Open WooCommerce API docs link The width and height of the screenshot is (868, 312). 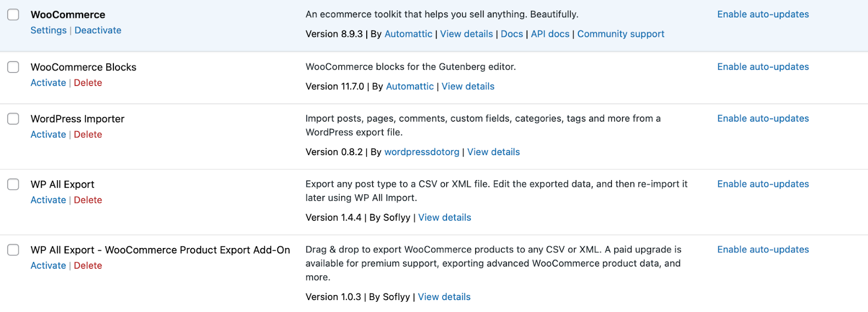550,34
